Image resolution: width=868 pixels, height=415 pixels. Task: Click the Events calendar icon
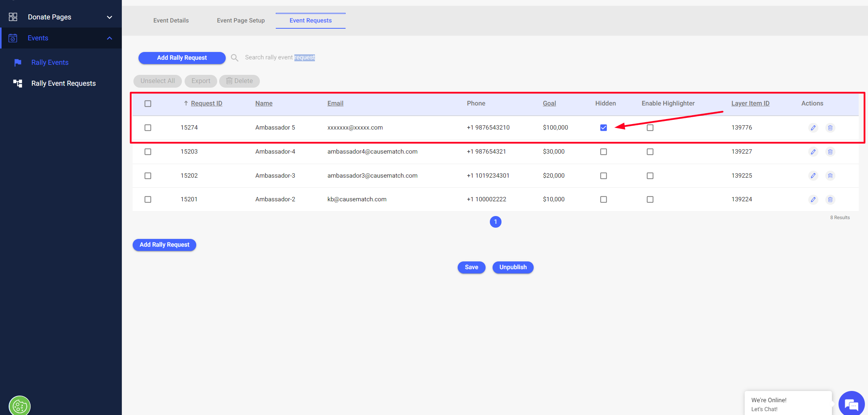tap(13, 38)
